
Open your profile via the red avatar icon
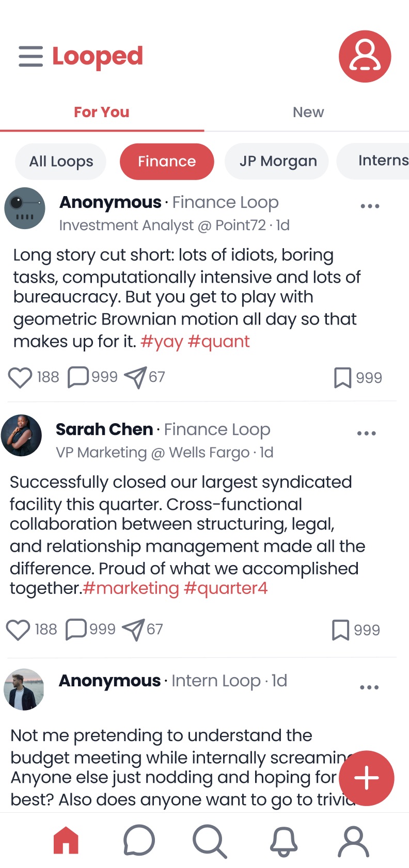point(365,56)
